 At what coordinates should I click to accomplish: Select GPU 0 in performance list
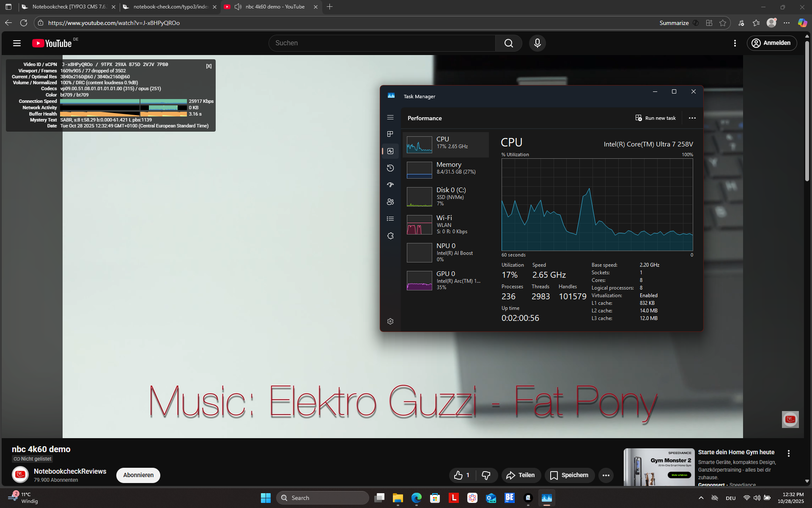[445, 280]
